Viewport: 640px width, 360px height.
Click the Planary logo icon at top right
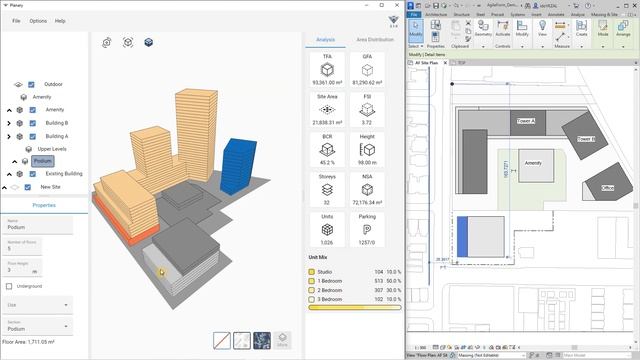point(393,21)
